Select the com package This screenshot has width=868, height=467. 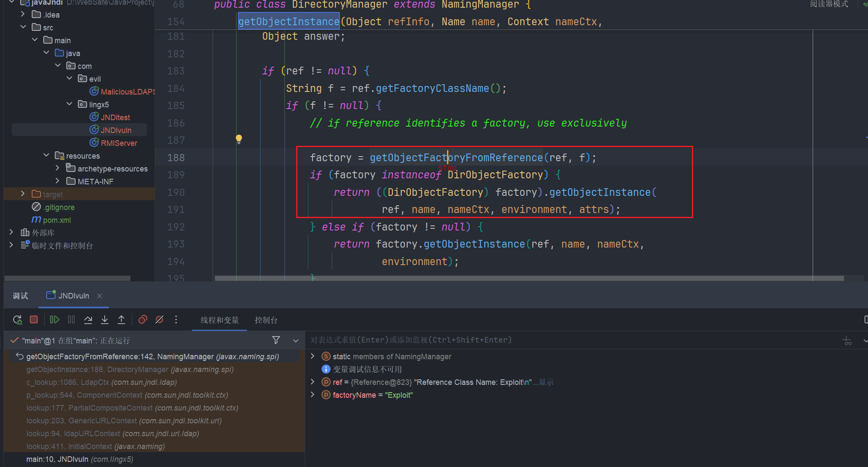[79, 66]
